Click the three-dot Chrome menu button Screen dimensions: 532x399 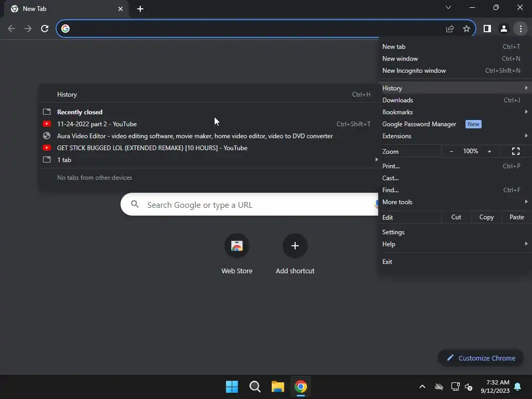click(521, 29)
